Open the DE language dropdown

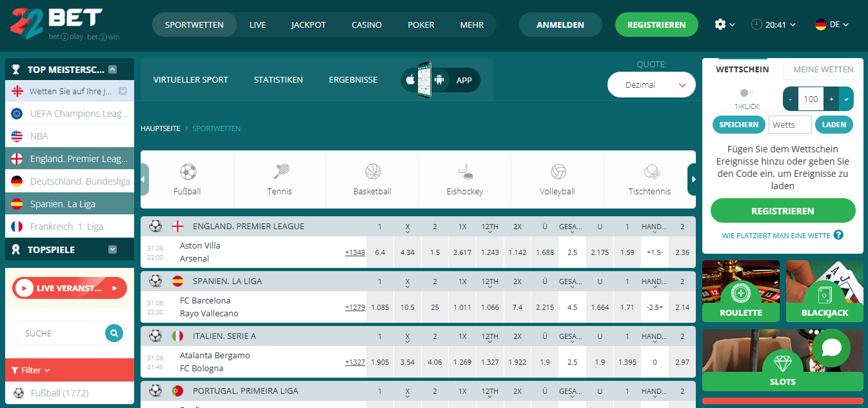(831, 25)
